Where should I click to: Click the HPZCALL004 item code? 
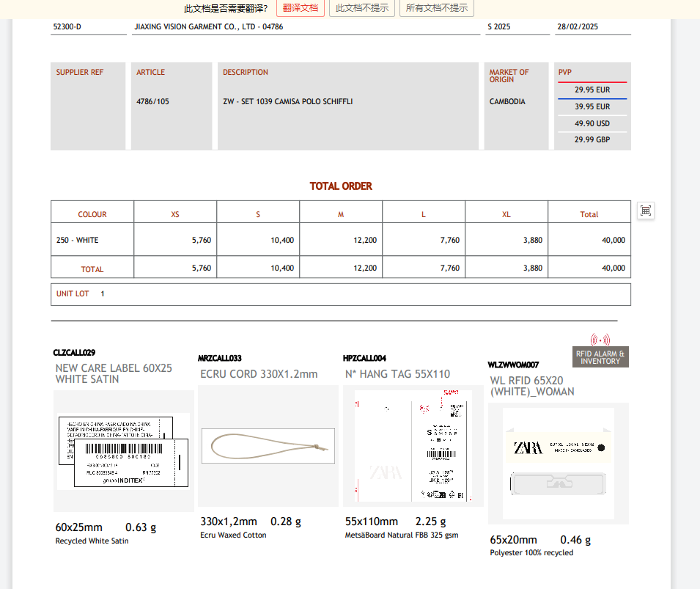[364, 359]
